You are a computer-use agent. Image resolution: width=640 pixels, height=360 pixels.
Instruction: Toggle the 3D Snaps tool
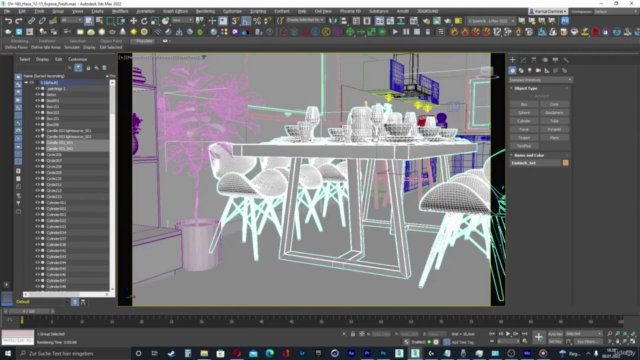pyautogui.click(x=235, y=21)
